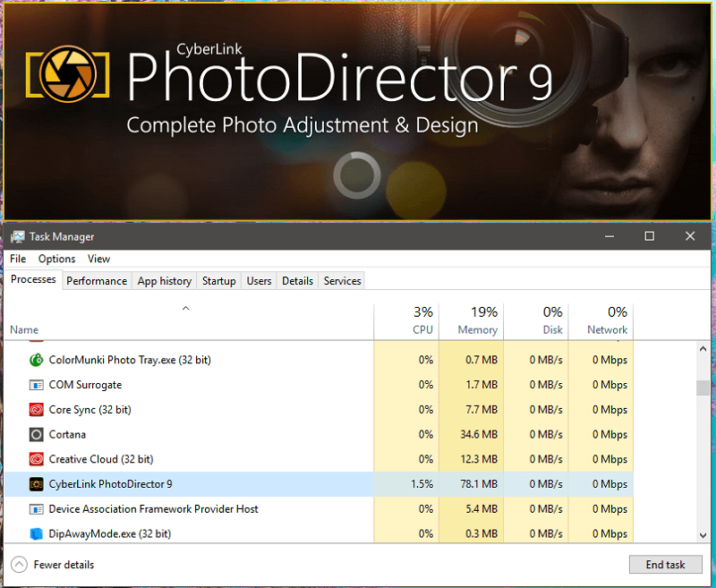
Task: Click the Device Association Framework icon
Action: pos(36,509)
